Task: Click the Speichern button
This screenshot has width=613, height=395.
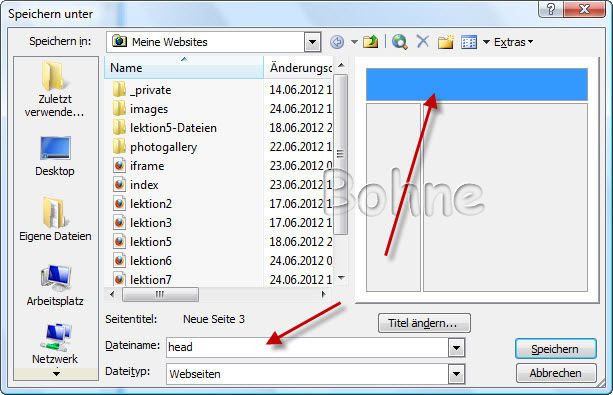Action: pos(556,349)
